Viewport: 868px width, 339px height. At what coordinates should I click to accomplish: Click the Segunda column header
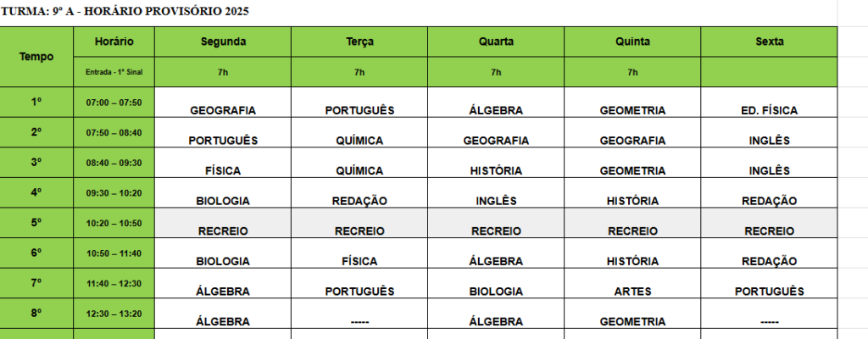click(223, 42)
